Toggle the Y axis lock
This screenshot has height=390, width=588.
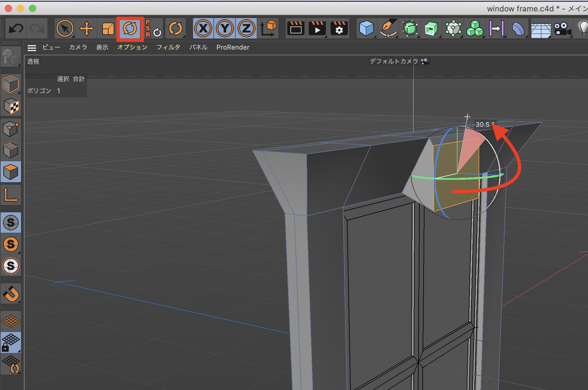[x=225, y=29]
